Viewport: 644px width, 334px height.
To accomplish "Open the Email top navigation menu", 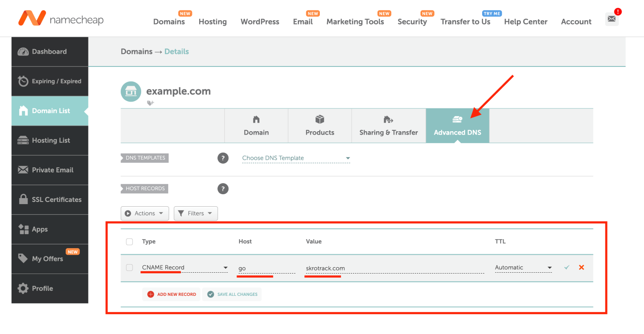I will (x=303, y=21).
